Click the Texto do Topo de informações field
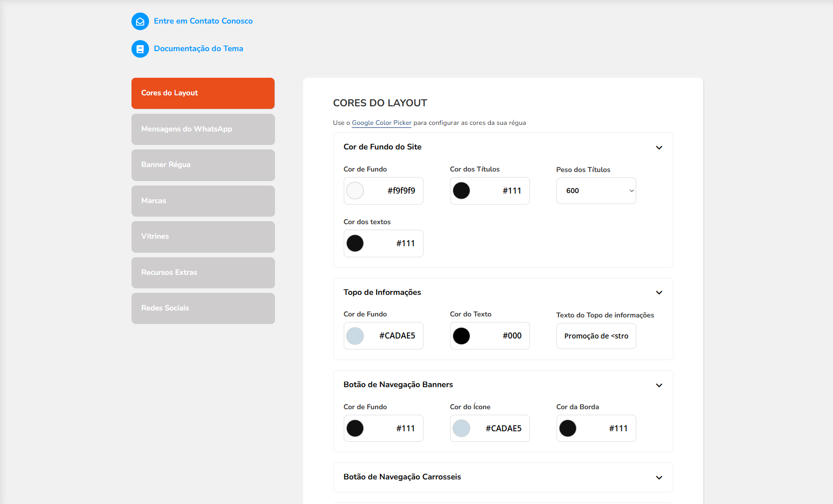Viewport: 833px width, 504px height. [596, 336]
